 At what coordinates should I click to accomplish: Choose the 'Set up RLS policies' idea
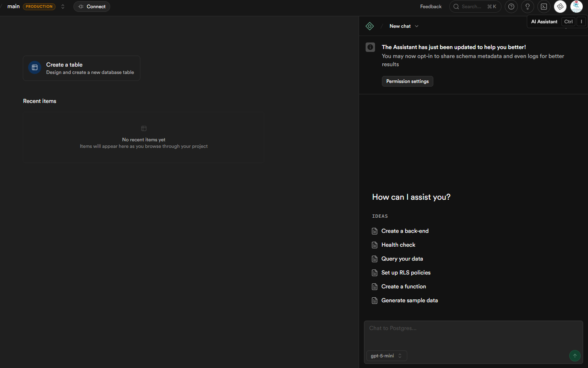pos(406,273)
